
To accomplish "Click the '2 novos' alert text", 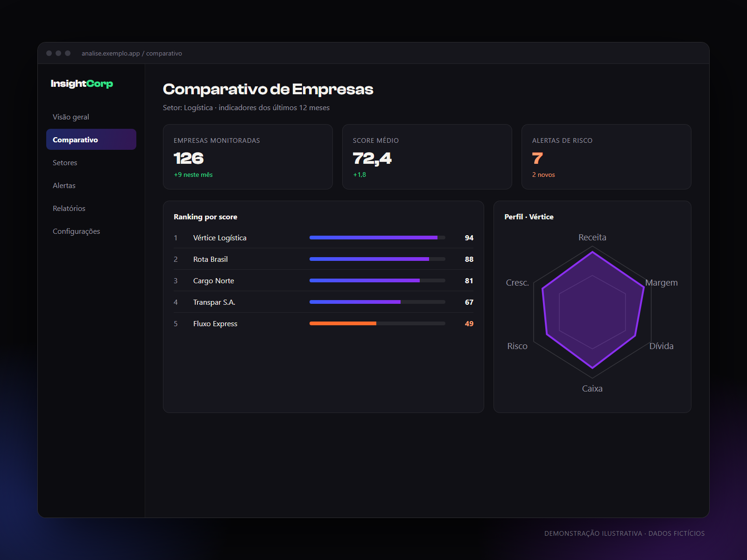I will (x=543, y=175).
